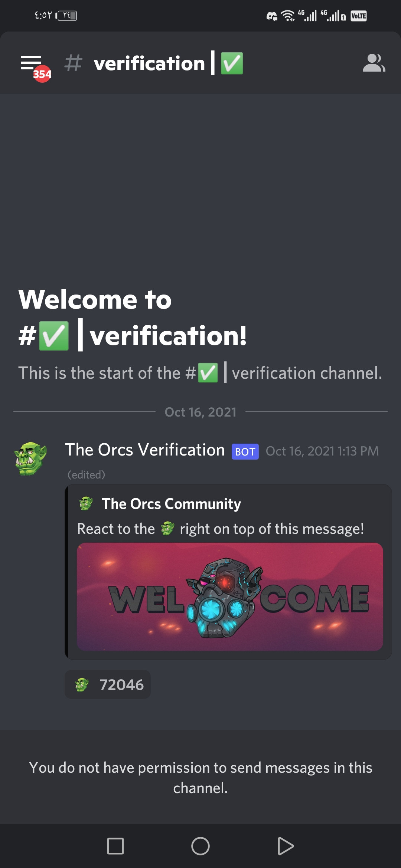This screenshot has height=868, width=401.
Task: Tap the no-permission message bar
Action: pyautogui.click(x=200, y=777)
